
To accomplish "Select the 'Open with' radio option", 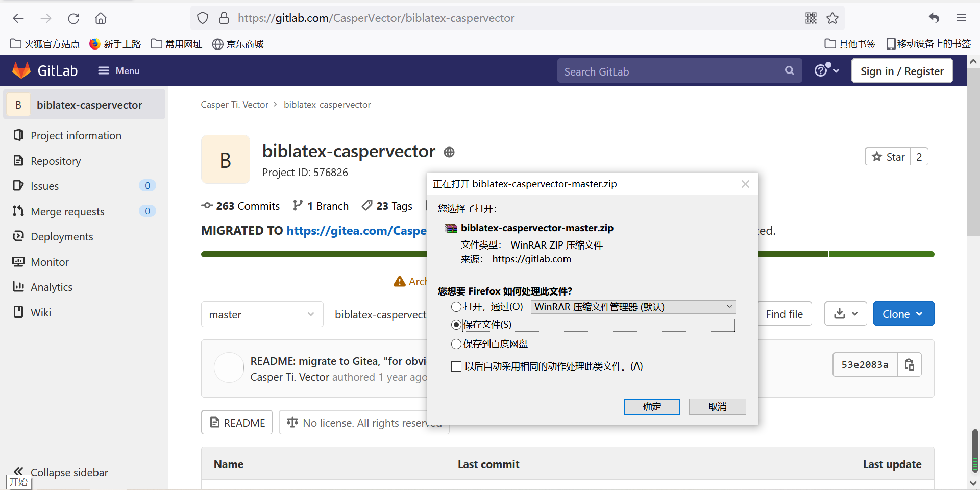I will (456, 307).
